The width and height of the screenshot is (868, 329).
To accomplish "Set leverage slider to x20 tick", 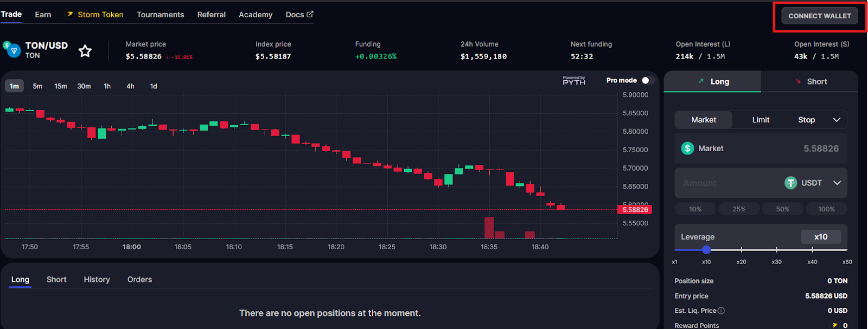I will [x=742, y=250].
